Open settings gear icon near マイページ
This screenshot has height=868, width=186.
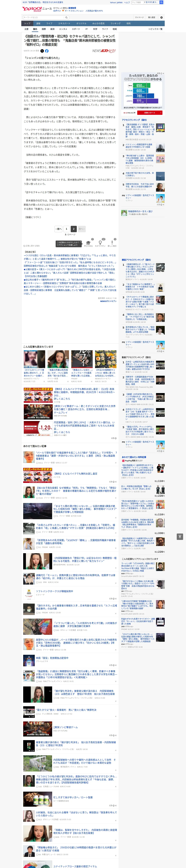161,18
